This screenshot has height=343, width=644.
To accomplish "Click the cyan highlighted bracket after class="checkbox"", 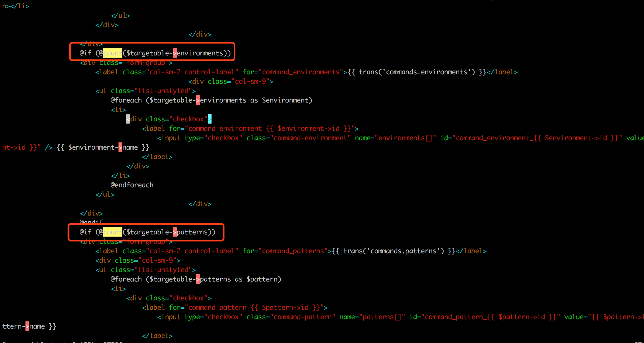I will click(x=210, y=119).
